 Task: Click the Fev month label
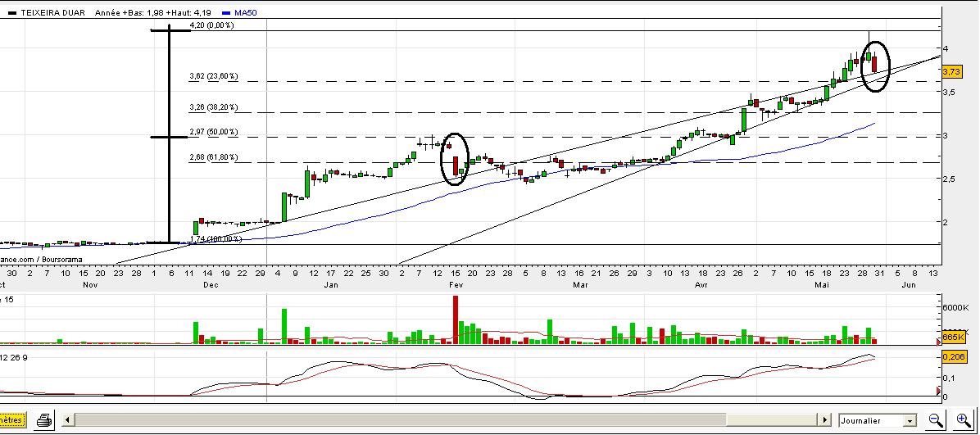tap(457, 285)
